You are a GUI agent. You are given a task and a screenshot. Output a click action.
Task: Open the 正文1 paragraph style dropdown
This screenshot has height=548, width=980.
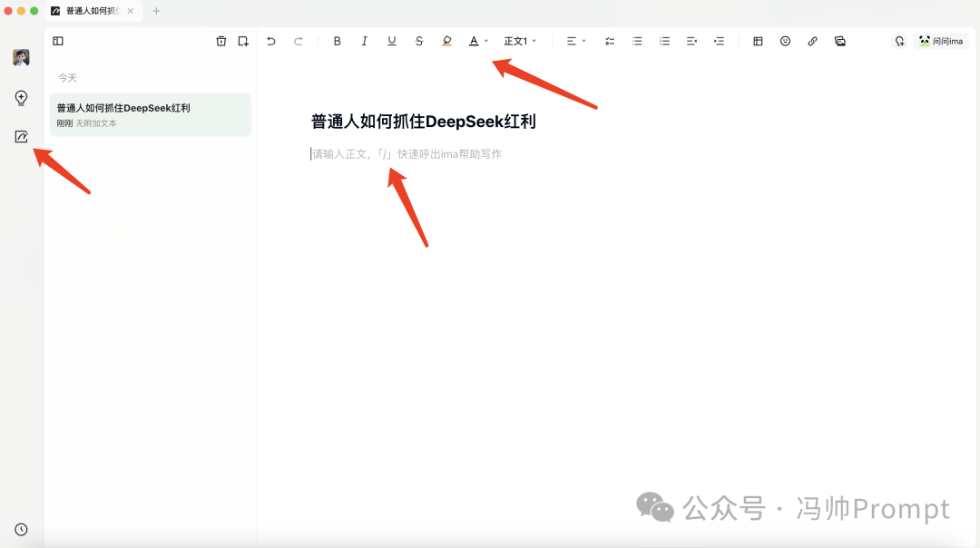(520, 41)
